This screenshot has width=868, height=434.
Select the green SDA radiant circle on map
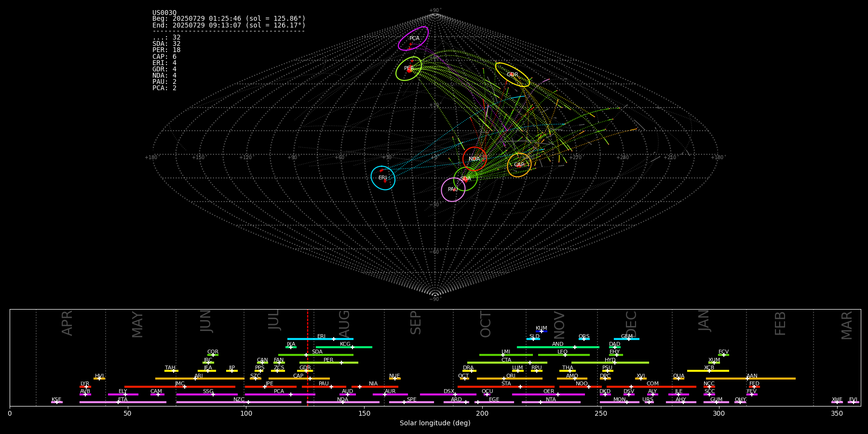pyautogui.click(x=465, y=179)
